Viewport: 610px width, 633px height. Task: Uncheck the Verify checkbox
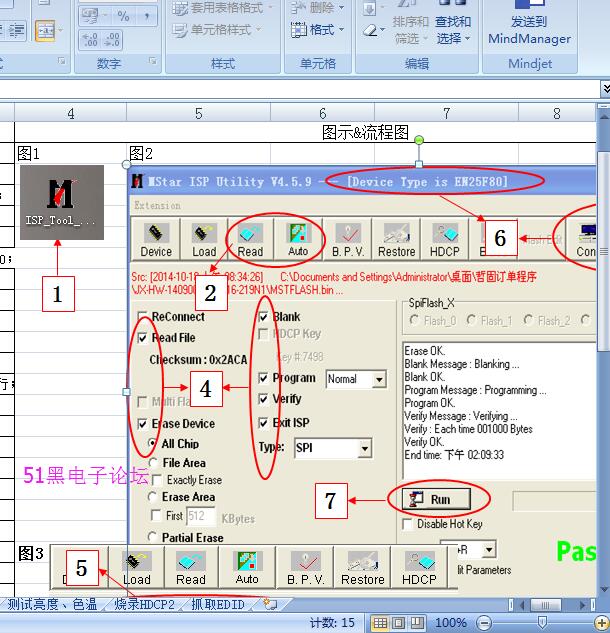click(x=263, y=399)
